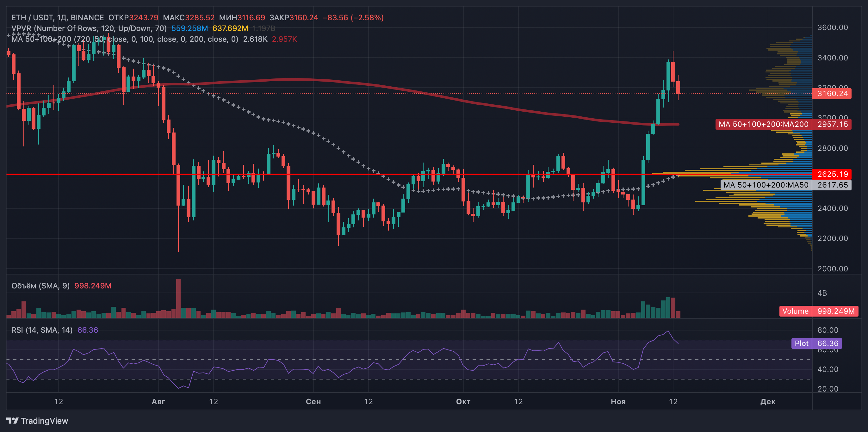
Task: Select the MA 50+100+200:MA200 name tag
Action: 763,124
